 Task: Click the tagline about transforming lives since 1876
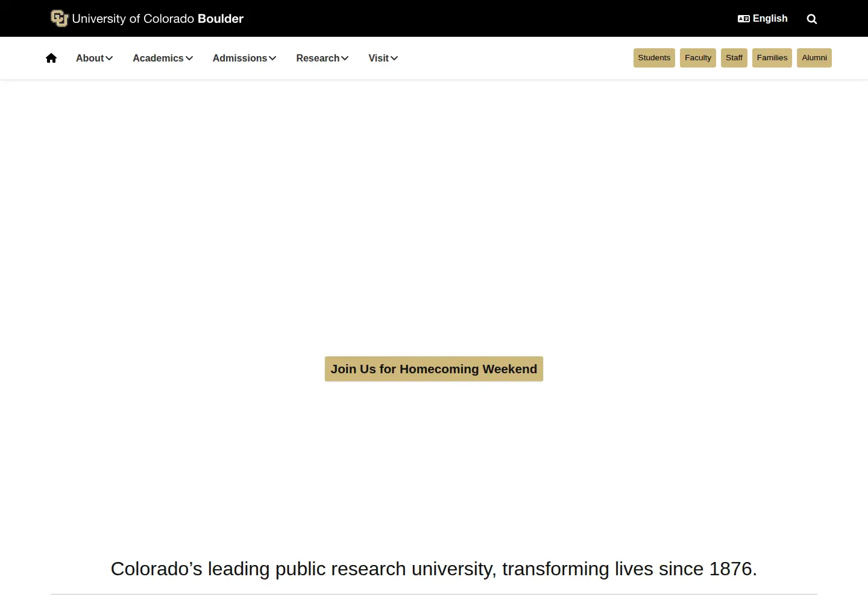(x=434, y=569)
